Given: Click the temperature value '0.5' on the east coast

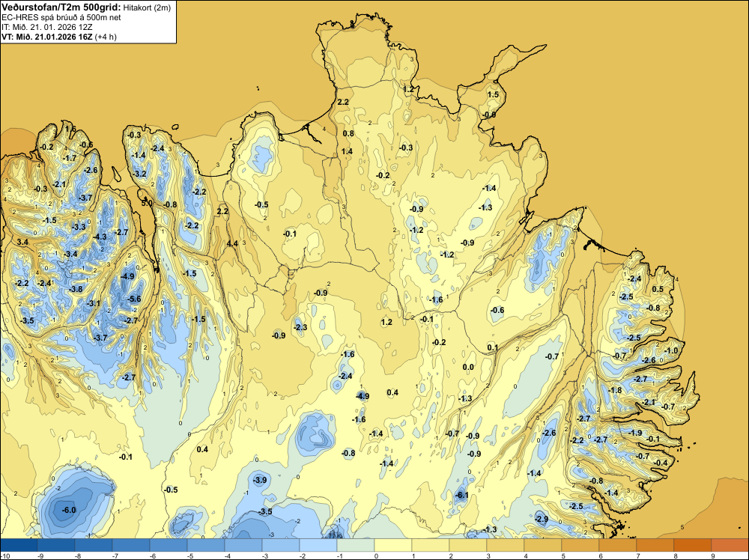Looking at the screenshot, I should point(658,289).
